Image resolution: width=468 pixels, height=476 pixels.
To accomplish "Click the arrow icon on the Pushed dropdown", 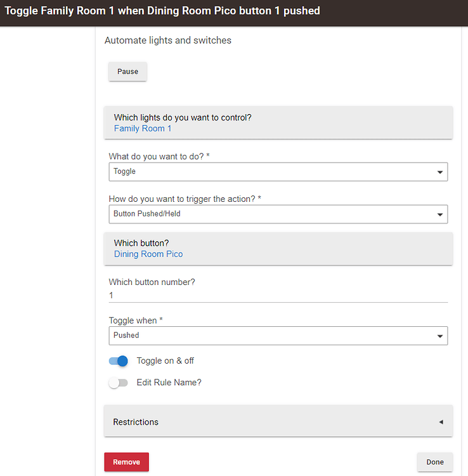I will [440, 336].
